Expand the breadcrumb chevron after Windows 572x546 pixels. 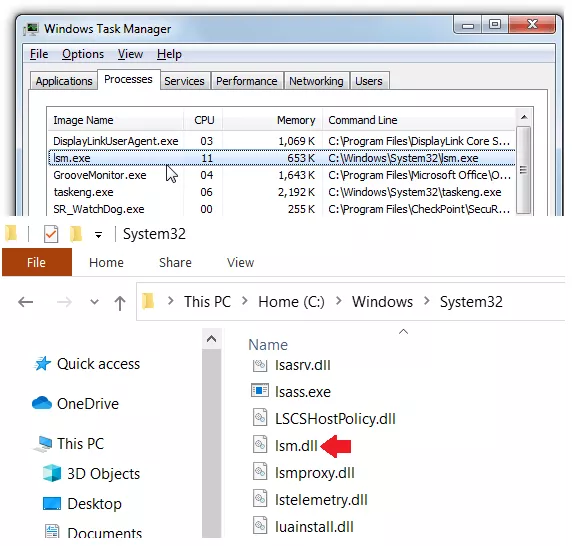point(426,301)
